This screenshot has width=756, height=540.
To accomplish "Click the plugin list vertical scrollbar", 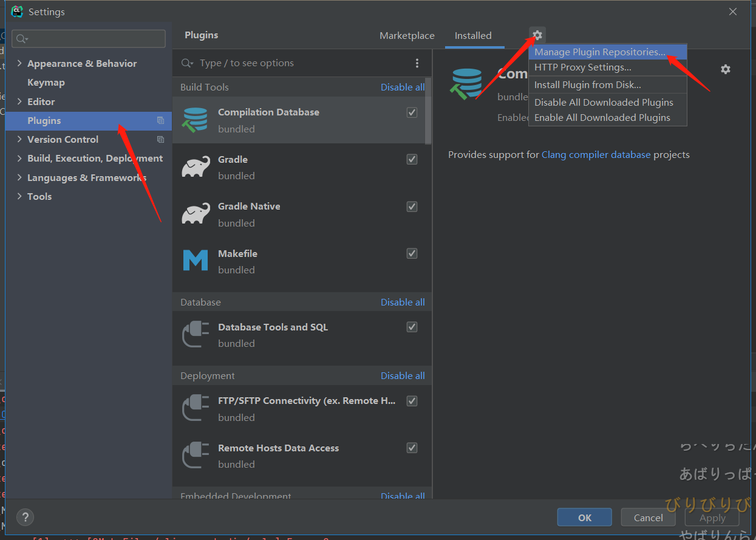I will [429, 111].
